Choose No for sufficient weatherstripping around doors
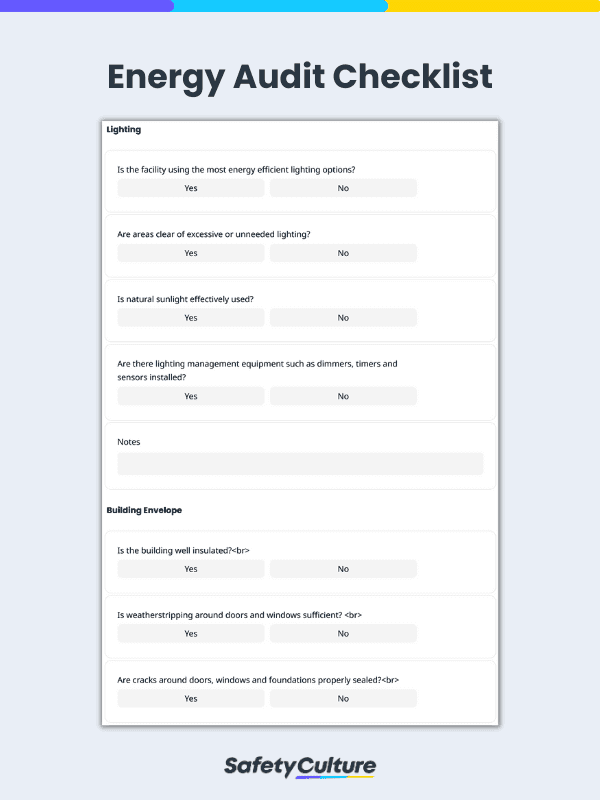Screen dimensions: 600x800 click(343, 633)
